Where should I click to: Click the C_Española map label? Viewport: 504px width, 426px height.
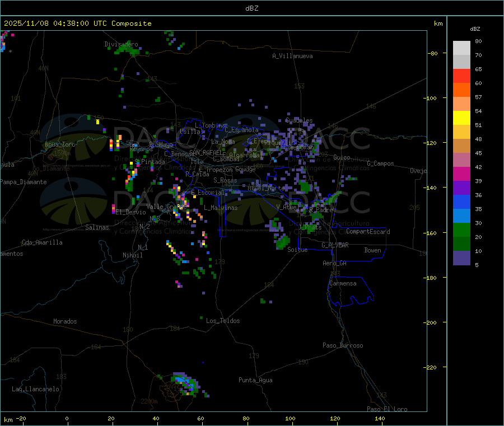(x=241, y=130)
